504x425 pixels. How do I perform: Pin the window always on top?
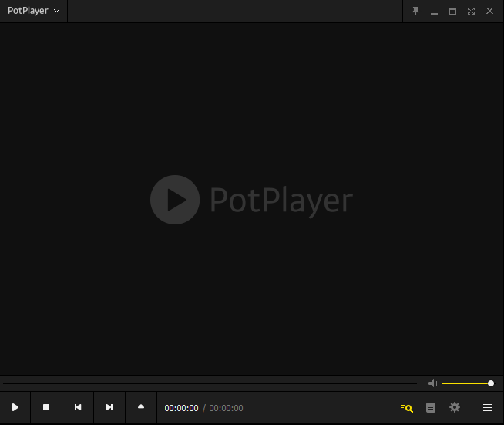(415, 12)
